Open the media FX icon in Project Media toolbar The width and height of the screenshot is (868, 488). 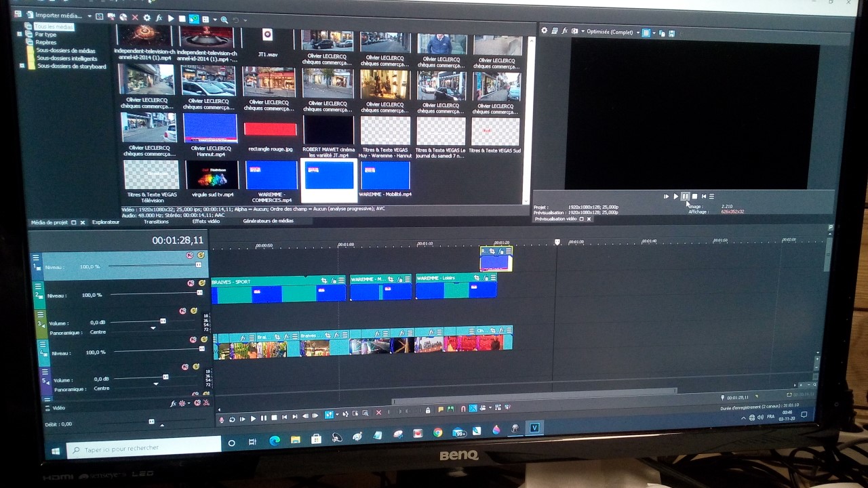pyautogui.click(x=159, y=18)
